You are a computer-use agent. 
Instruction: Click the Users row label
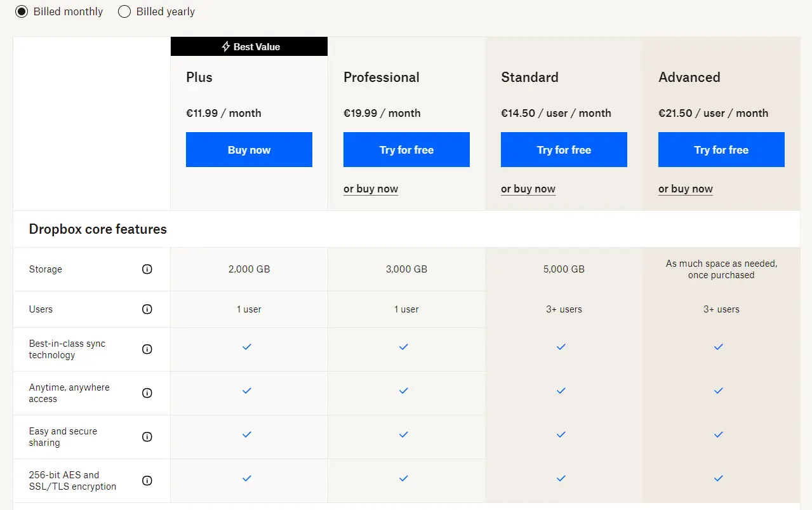click(x=41, y=309)
